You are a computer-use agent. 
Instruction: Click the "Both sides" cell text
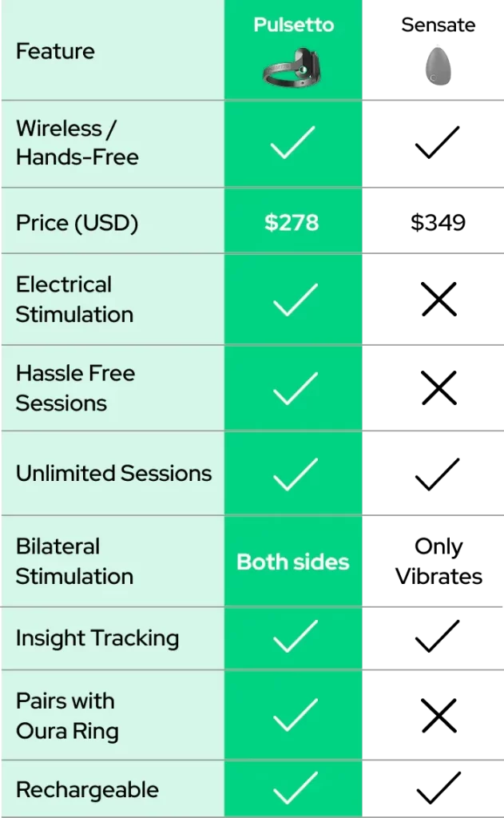(293, 562)
